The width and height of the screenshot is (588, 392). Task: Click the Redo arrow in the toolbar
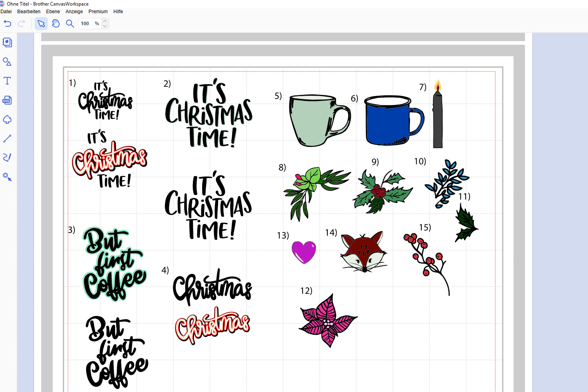[22, 24]
